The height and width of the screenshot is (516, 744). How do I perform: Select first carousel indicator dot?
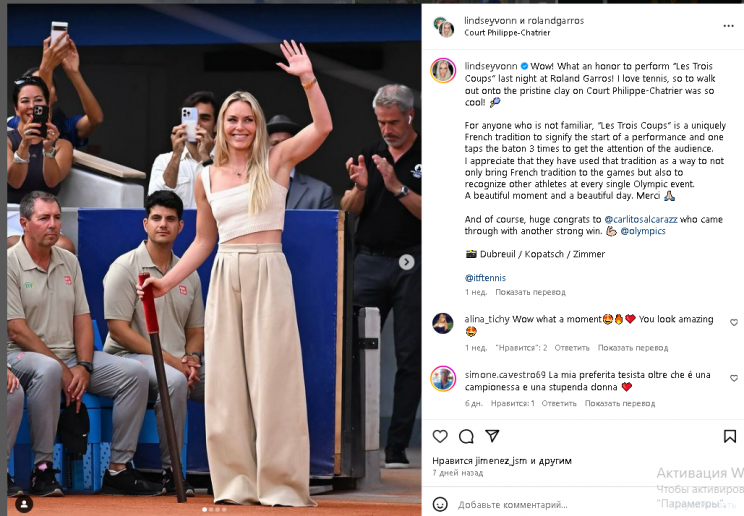click(x=205, y=509)
